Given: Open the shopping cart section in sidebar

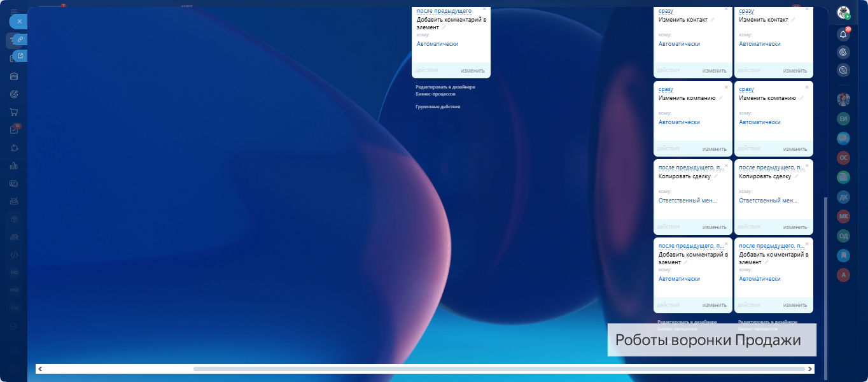Looking at the screenshot, I should 14,112.
